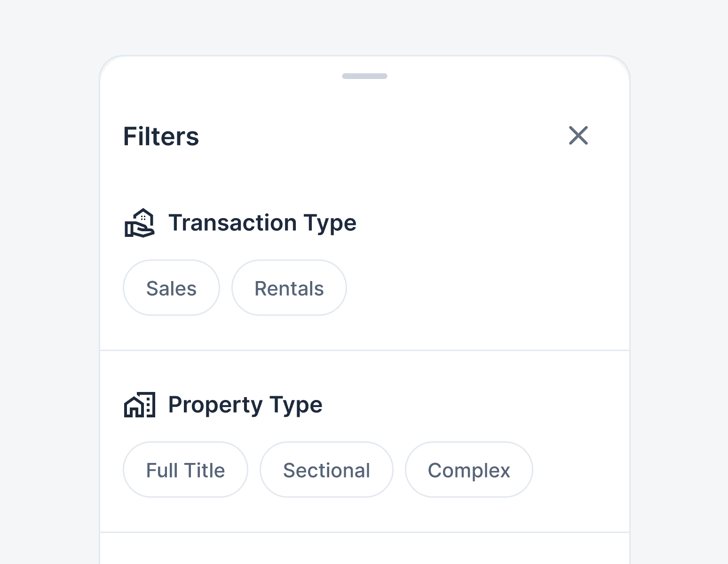Grab the sheet drag handle bar
Screen dimensions: 728x564
(x=364, y=76)
